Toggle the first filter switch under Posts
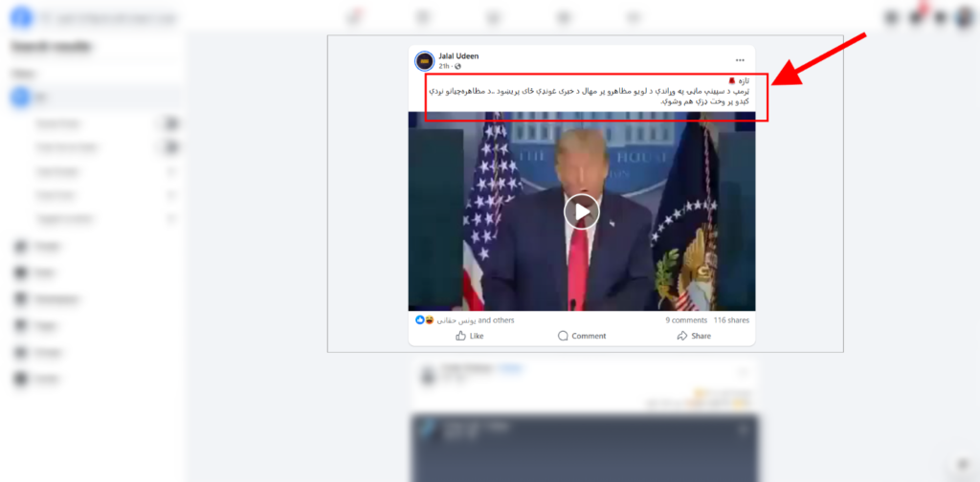 (x=168, y=123)
